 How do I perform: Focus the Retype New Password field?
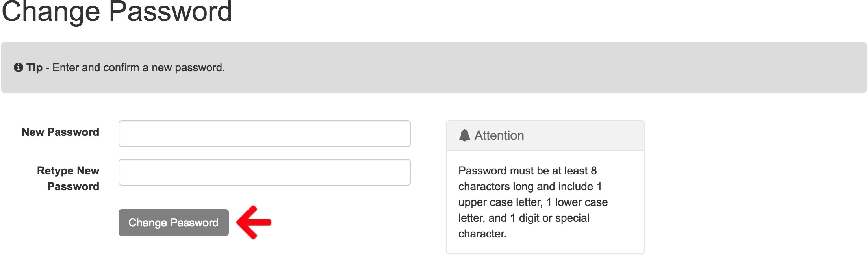pyautogui.click(x=264, y=172)
